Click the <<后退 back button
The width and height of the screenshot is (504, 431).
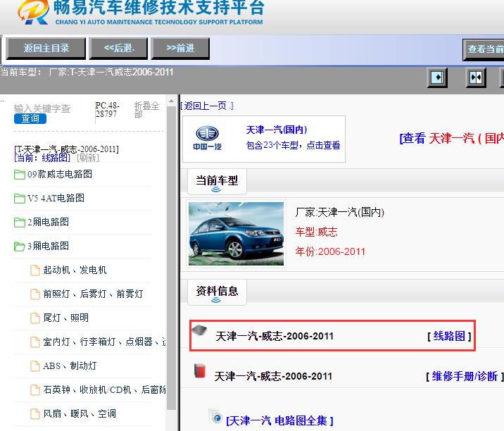(x=118, y=49)
